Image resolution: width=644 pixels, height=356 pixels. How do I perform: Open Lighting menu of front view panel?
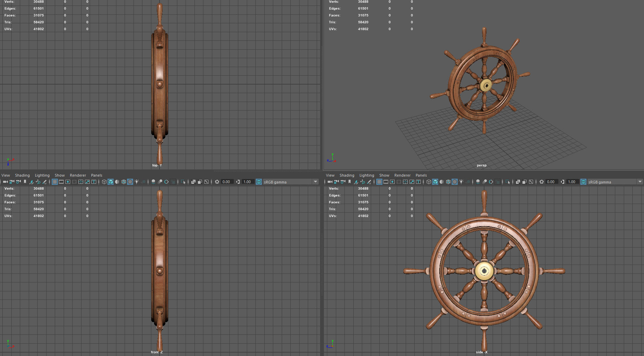pyautogui.click(x=42, y=175)
